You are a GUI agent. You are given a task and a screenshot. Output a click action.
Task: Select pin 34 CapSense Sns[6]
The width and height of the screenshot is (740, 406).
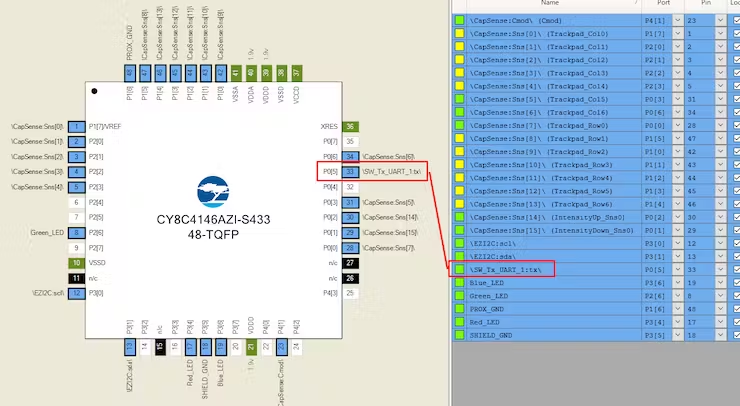click(350, 157)
